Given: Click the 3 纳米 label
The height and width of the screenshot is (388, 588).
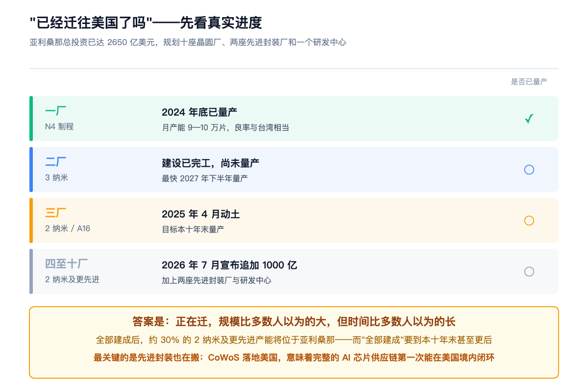Looking at the screenshot, I should point(56,177).
